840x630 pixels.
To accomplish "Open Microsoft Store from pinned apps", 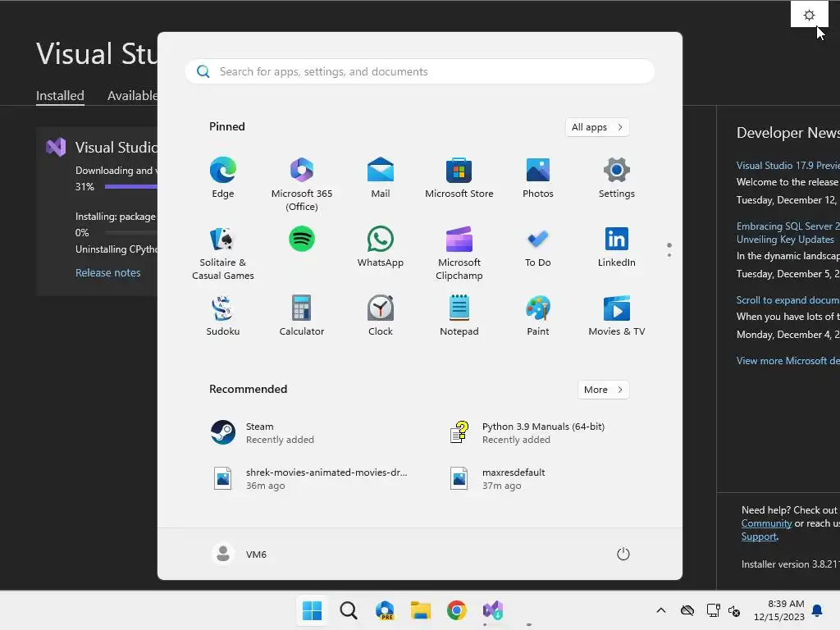I will 459,178.
